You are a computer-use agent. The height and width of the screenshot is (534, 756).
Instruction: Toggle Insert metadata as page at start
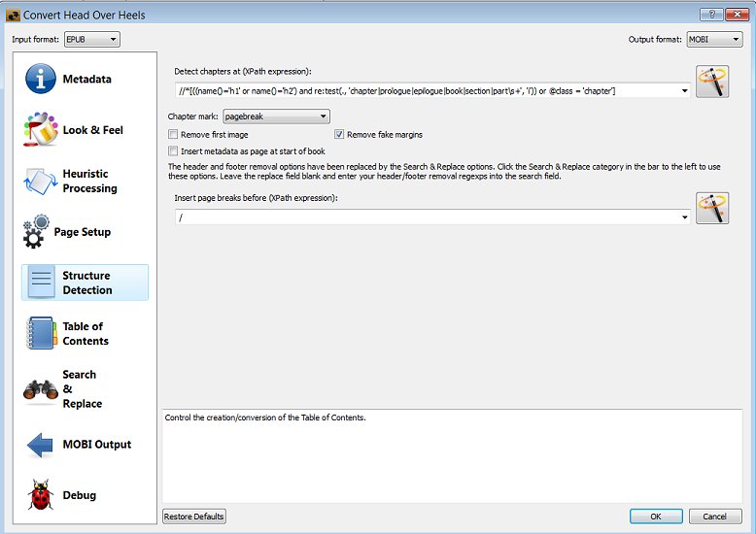click(x=174, y=151)
